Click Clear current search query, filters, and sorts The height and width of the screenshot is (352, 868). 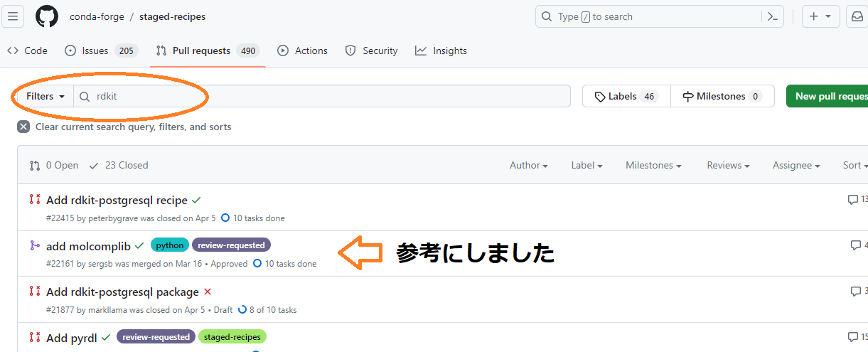[133, 127]
